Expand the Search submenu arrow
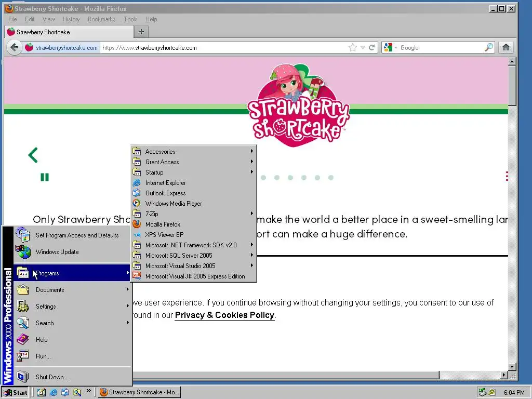This screenshot has width=532, height=399. [128, 323]
